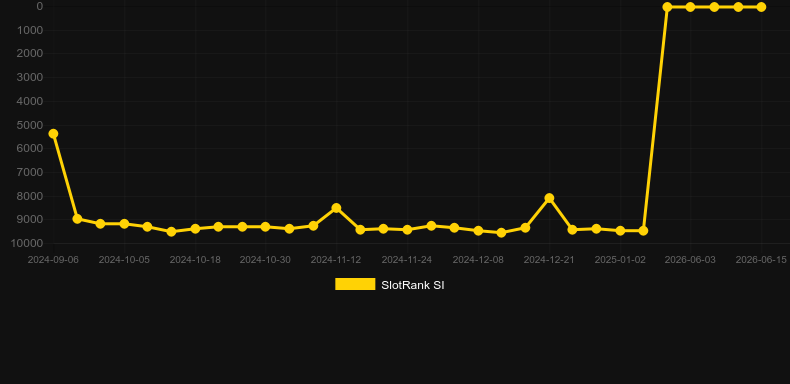Select the data point above 2024-10-30
Viewport: 790px width, 384px height.
click(x=266, y=227)
